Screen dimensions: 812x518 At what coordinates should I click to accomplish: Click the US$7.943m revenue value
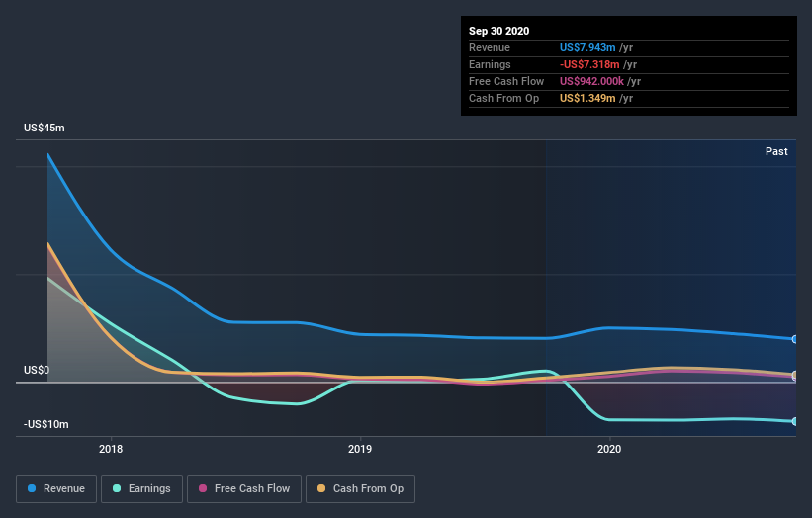(x=587, y=47)
